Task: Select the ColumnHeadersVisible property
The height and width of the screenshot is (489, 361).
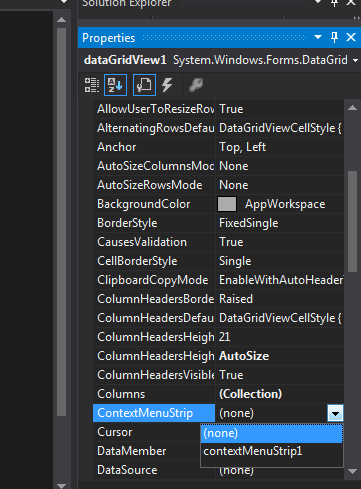Action: (155, 375)
